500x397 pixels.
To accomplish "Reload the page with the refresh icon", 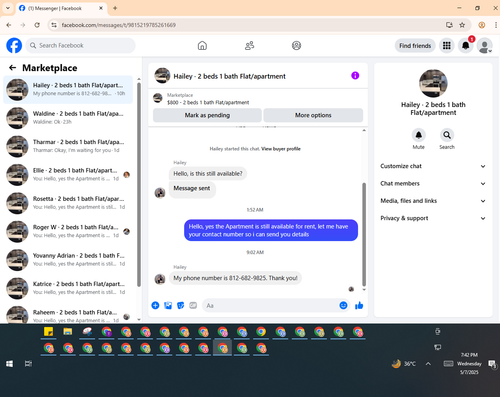I will [37, 25].
